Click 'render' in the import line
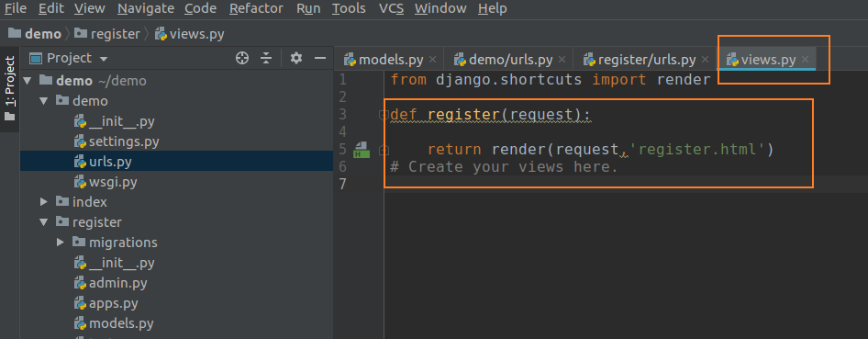This screenshot has height=339, width=868. pos(683,80)
